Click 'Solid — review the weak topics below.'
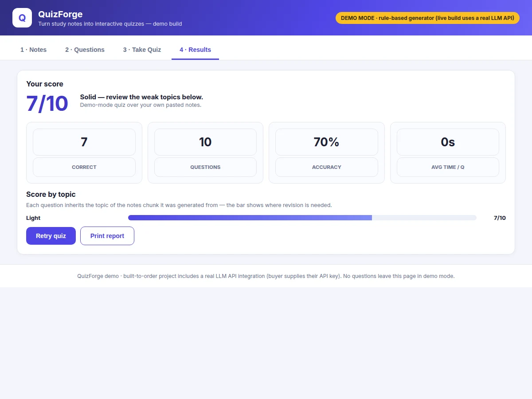Image resolution: width=532 pixels, height=399 pixels. point(141,97)
